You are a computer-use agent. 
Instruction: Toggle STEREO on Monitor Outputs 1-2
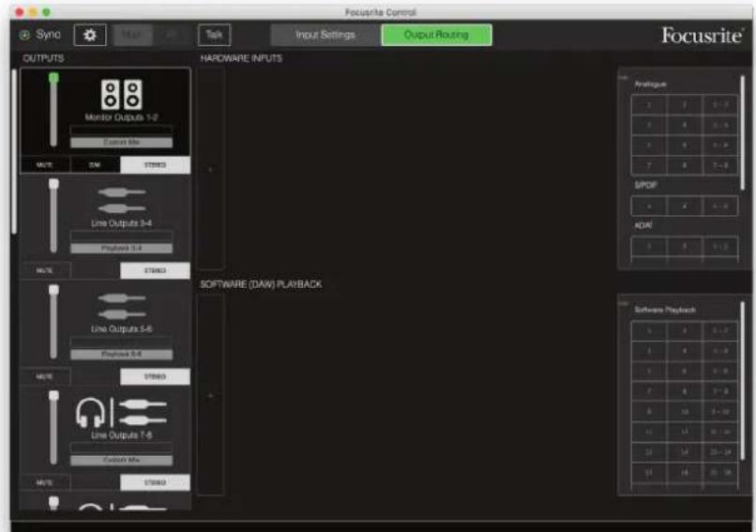(x=155, y=165)
